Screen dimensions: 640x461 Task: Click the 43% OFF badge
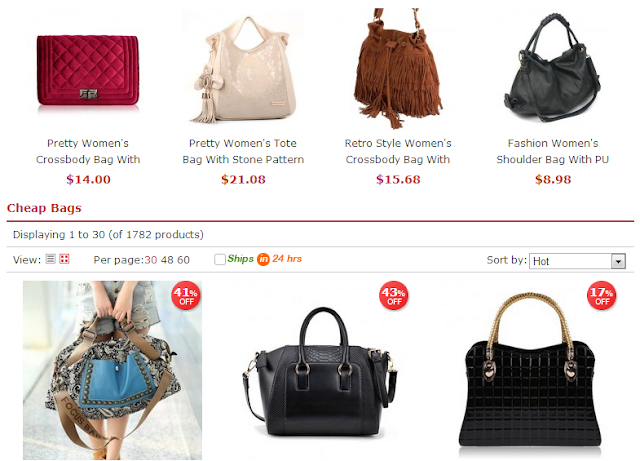393,296
